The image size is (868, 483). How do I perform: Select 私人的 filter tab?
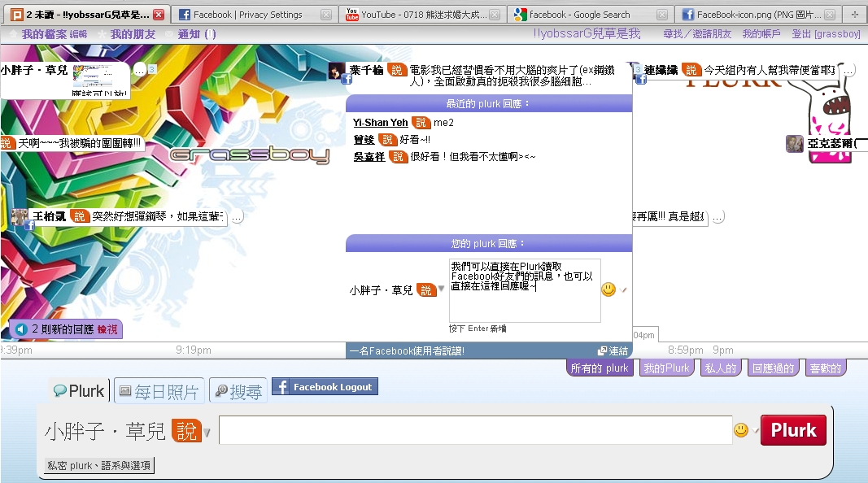721,368
